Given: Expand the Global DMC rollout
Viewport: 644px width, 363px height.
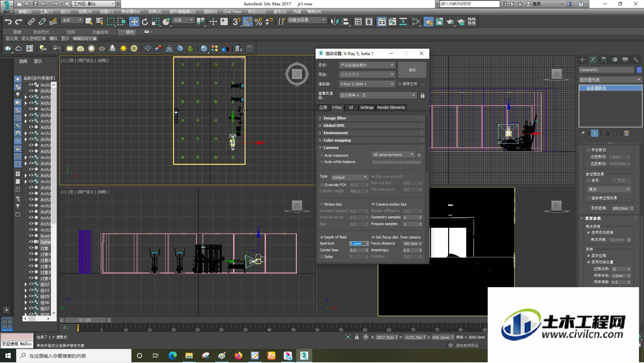Looking at the screenshot, I should click(x=371, y=125).
